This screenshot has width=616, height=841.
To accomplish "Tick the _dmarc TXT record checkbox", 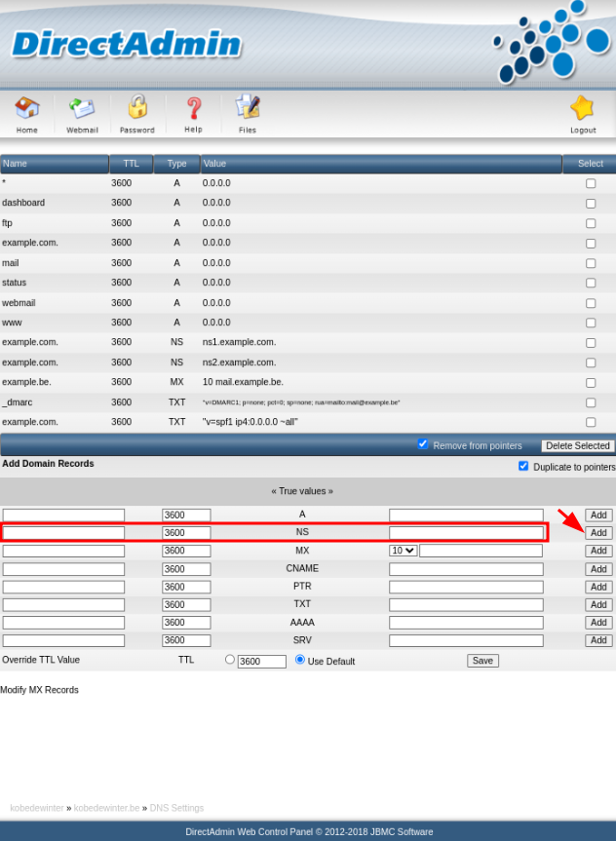I will click(591, 402).
